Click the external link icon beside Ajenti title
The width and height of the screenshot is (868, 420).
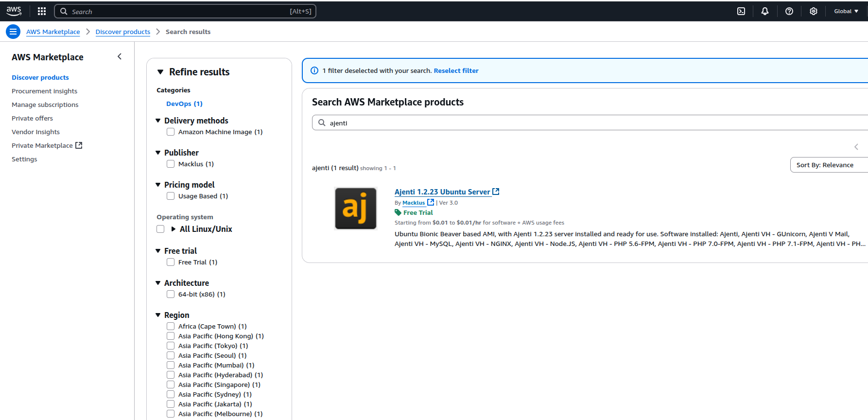[x=496, y=192]
